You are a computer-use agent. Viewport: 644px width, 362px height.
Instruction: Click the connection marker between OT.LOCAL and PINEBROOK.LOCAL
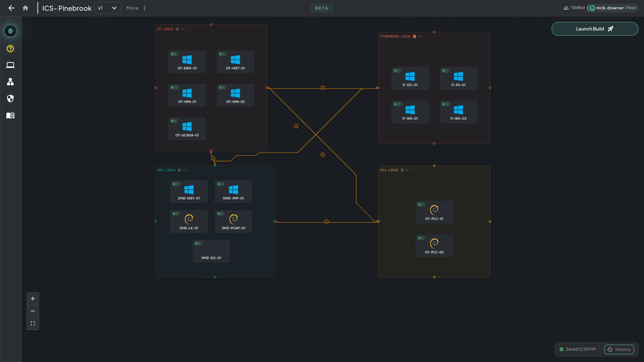click(323, 88)
